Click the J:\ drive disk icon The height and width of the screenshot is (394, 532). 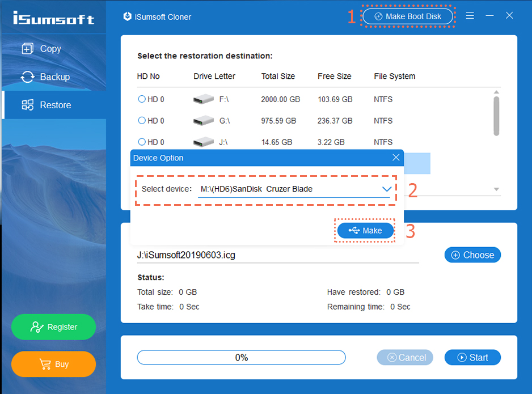pos(204,142)
